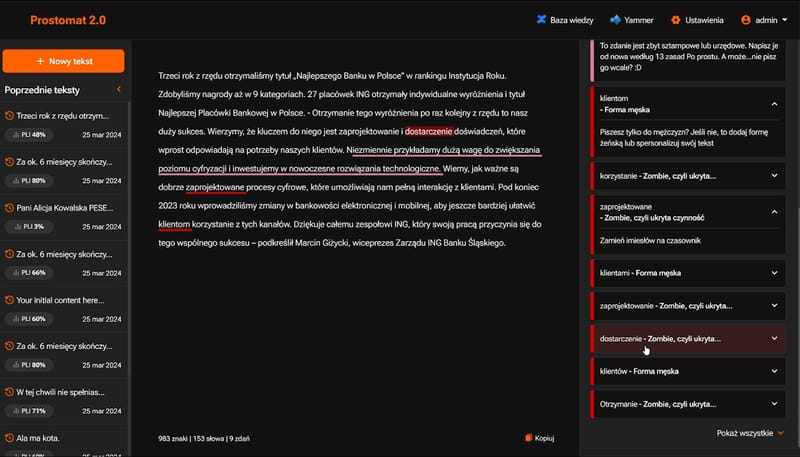The width and height of the screenshot is (800, 457).
Task: Click hint 'Zamień imiesłów na czasownik'
Action: click(x=650, y=240)
